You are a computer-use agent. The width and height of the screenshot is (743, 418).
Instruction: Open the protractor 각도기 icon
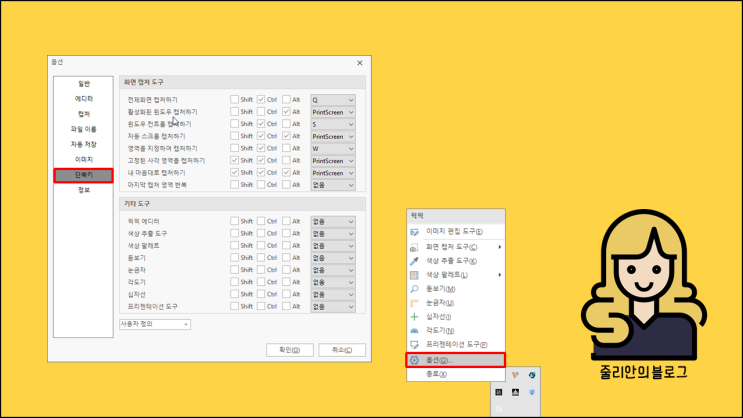click(414, 331)
